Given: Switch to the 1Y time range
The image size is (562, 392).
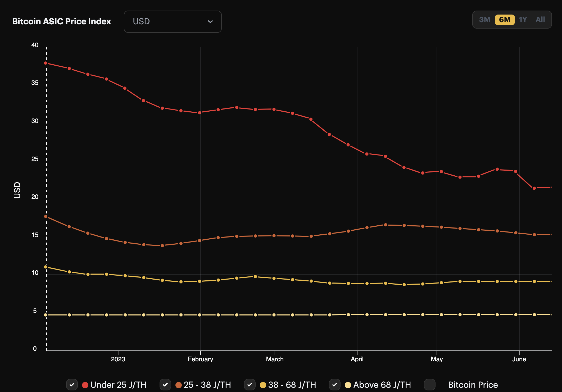Looking at the screenshot, I should (x=523, y=19).
